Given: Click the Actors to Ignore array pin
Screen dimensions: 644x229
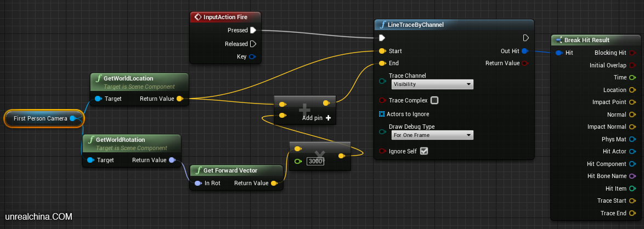Looking at the screenshot, I should pos(382,114).
